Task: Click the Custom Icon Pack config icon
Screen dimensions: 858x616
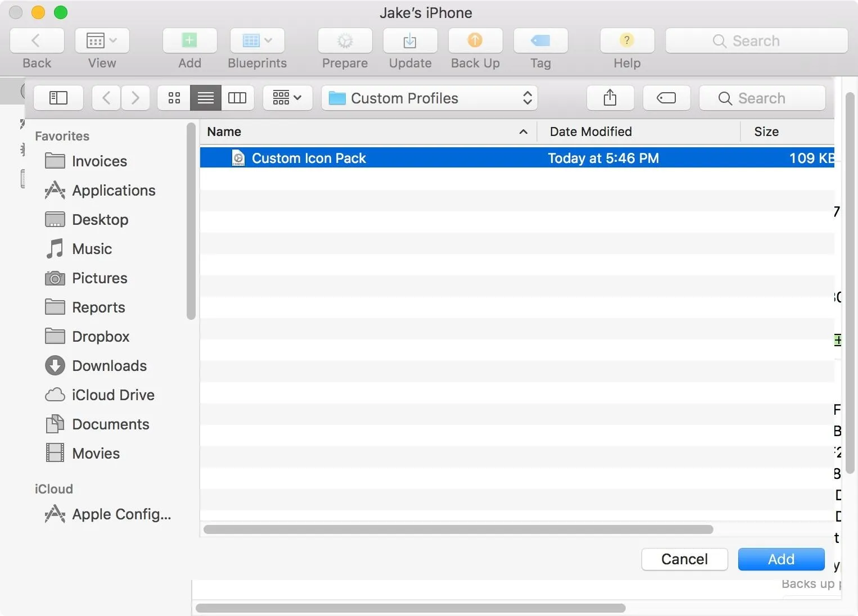Action: (238, 158)
